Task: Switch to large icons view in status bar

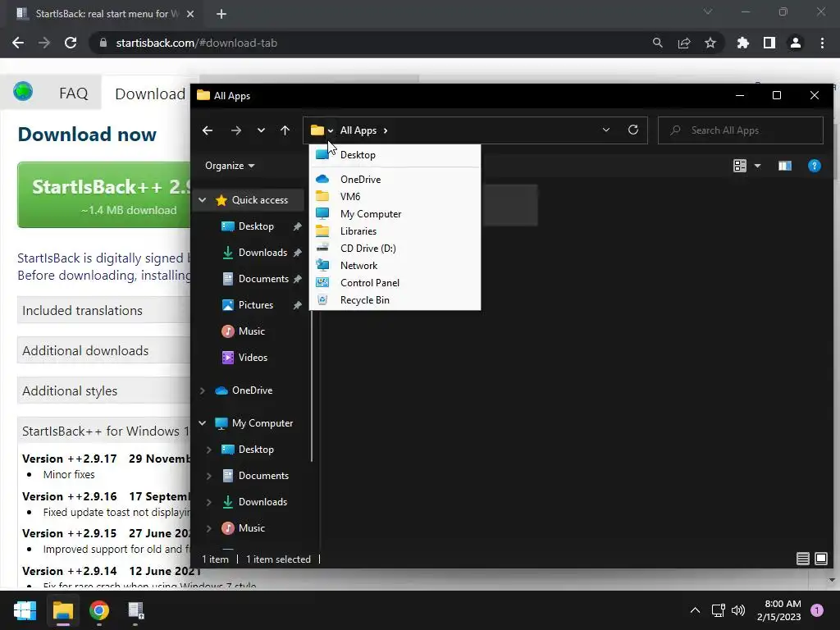Action: [820, 559]
